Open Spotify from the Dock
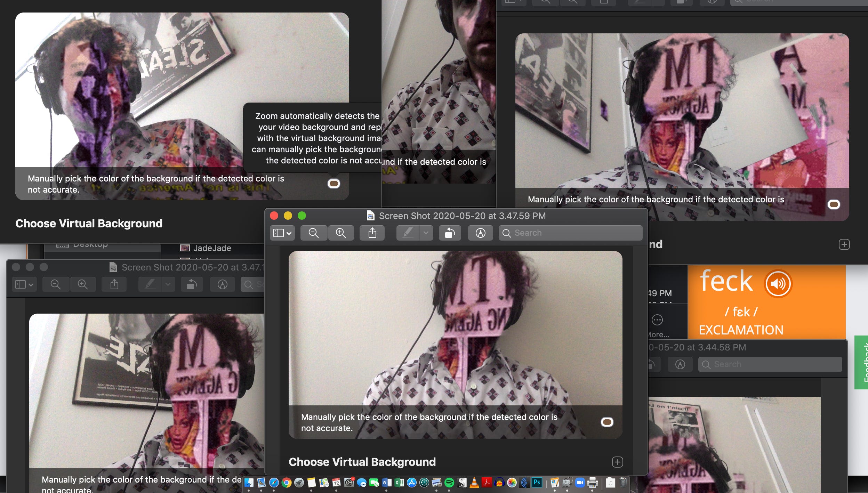The image size is (868, 493). point(449,483)
